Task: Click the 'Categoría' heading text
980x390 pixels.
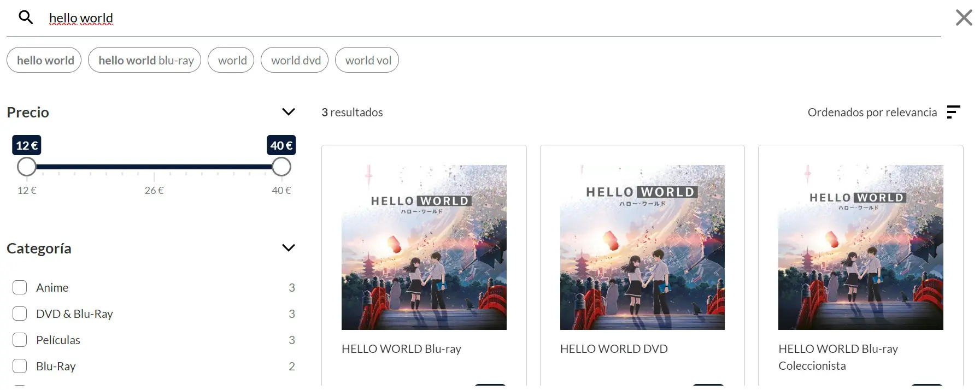Action: (x=39, y=248)
